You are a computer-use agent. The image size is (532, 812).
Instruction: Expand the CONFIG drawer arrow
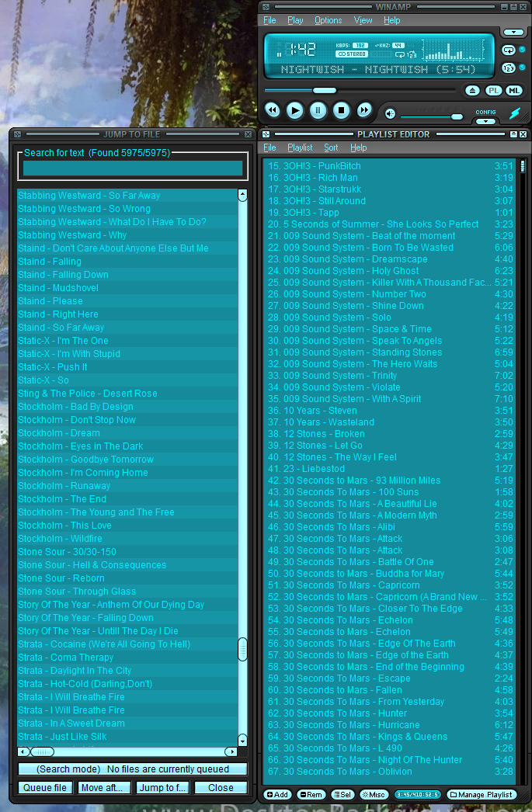[486, 122]
